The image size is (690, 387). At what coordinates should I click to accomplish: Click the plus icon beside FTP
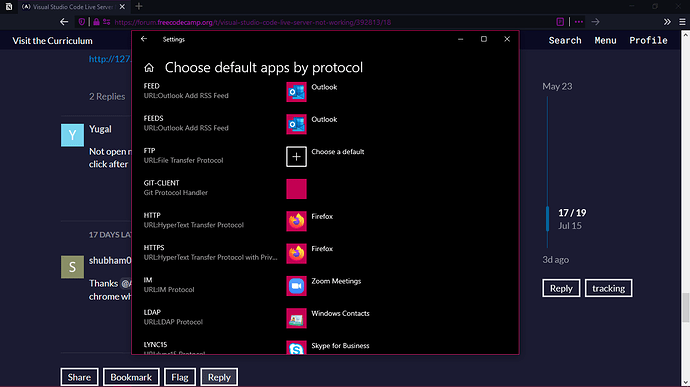point(296,156)
